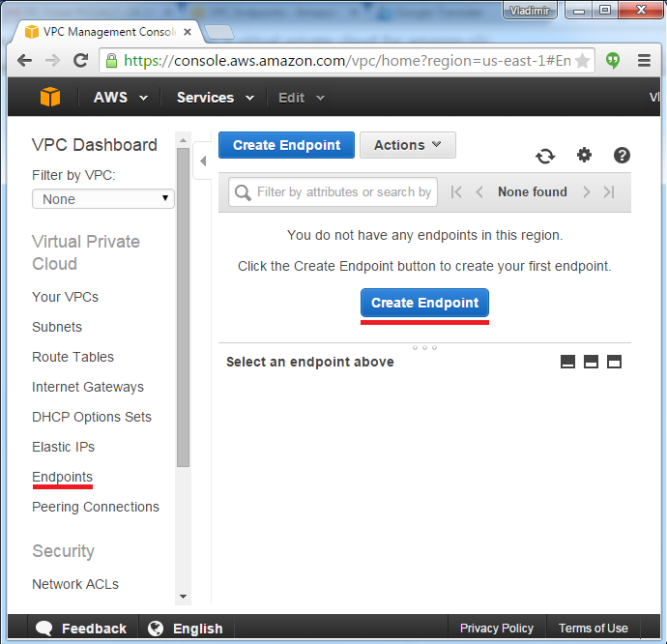Open Internet Gateways from the sidebar
The width and height of the screenshot is (667, 644).
[87, 387]
